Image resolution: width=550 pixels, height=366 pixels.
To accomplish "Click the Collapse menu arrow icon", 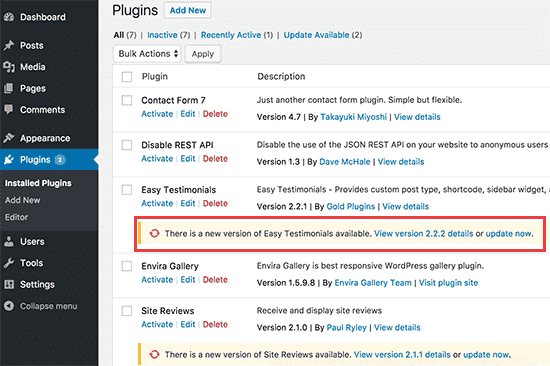I will [x=9, y=306].
